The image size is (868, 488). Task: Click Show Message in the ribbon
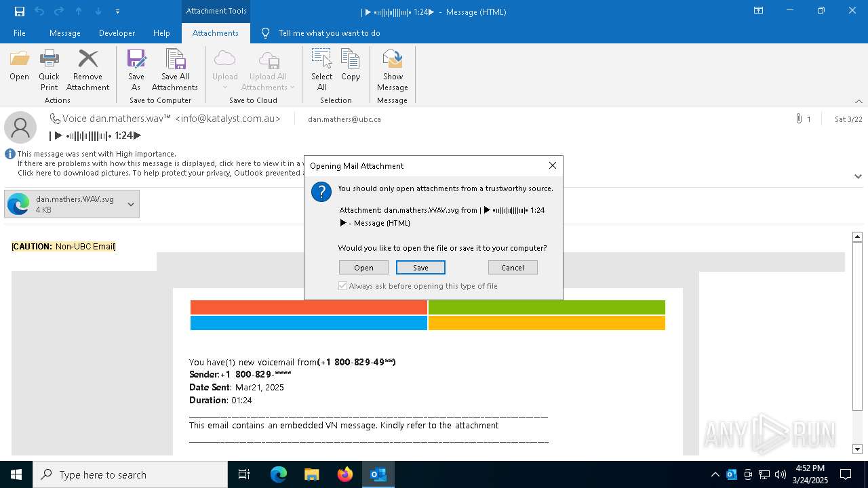point(393,70)
